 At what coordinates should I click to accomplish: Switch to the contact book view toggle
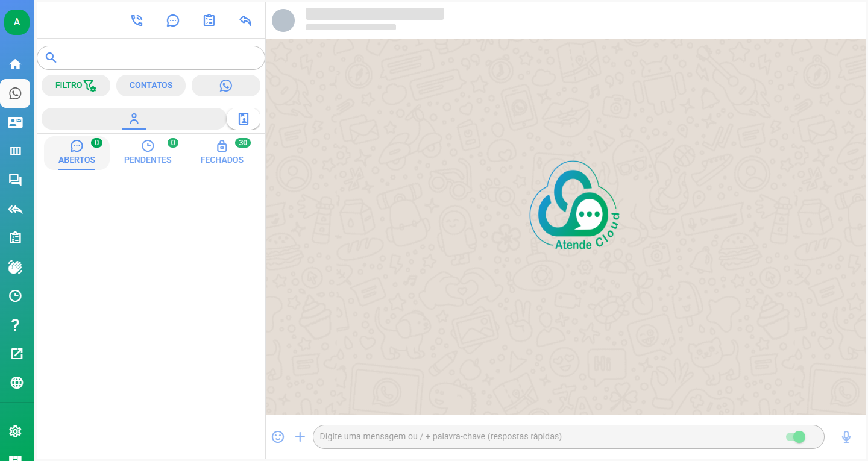244,119
